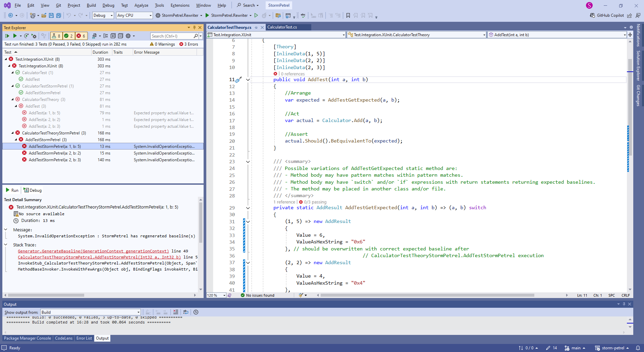This screenshot has width=644, height=352.
Task: Navigate backward with the back arrow
Action: click(11, 15)
